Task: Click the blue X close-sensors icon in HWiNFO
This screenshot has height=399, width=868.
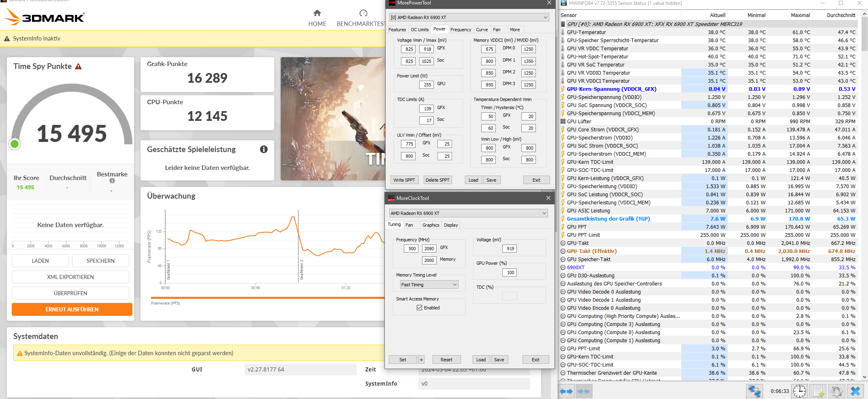Action: [x=855, y=391]
